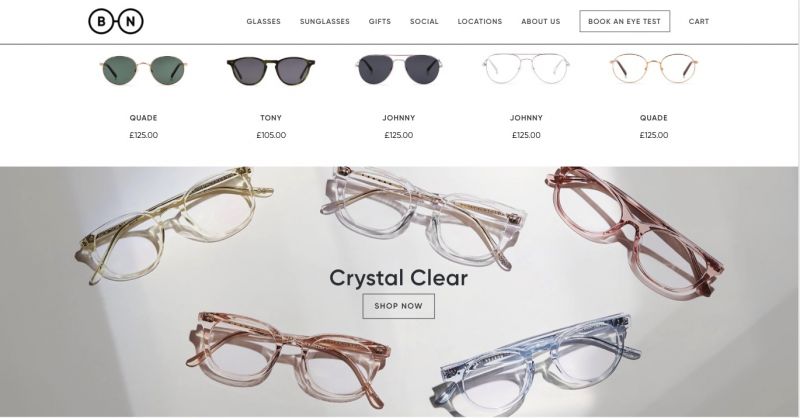Click the BN circular logo
The width and height of the screenshot is (800, 418).
point(116,21)
